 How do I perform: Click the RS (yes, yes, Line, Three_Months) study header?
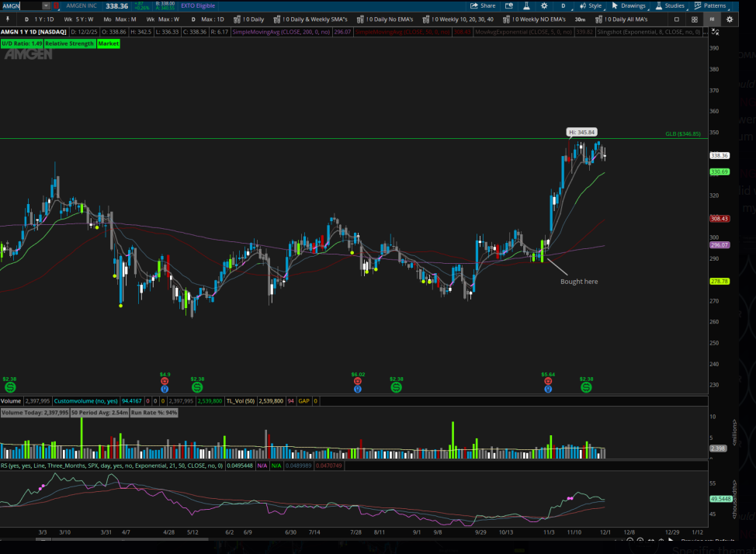[x=112, y=466]
